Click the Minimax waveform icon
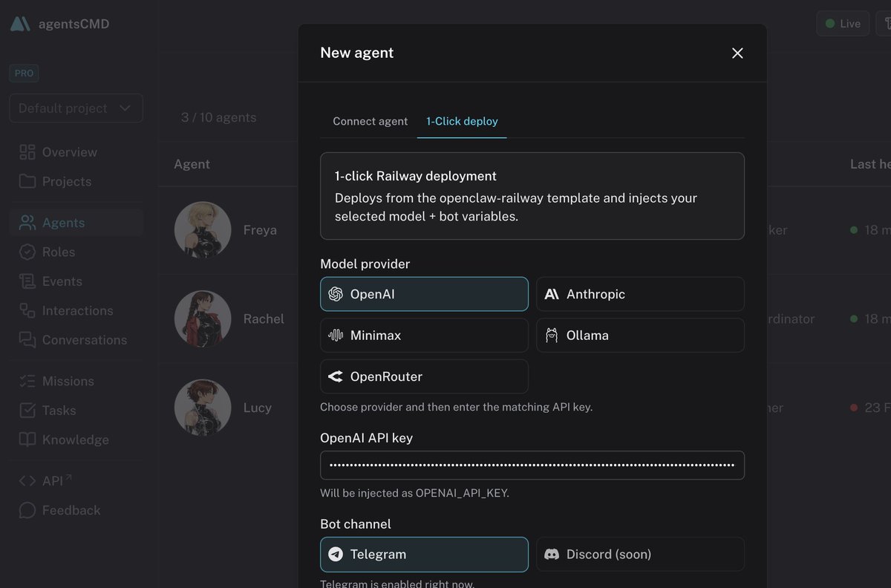This screenshot has width=891, height=588. pyautogui.click(x=336, y=336)
